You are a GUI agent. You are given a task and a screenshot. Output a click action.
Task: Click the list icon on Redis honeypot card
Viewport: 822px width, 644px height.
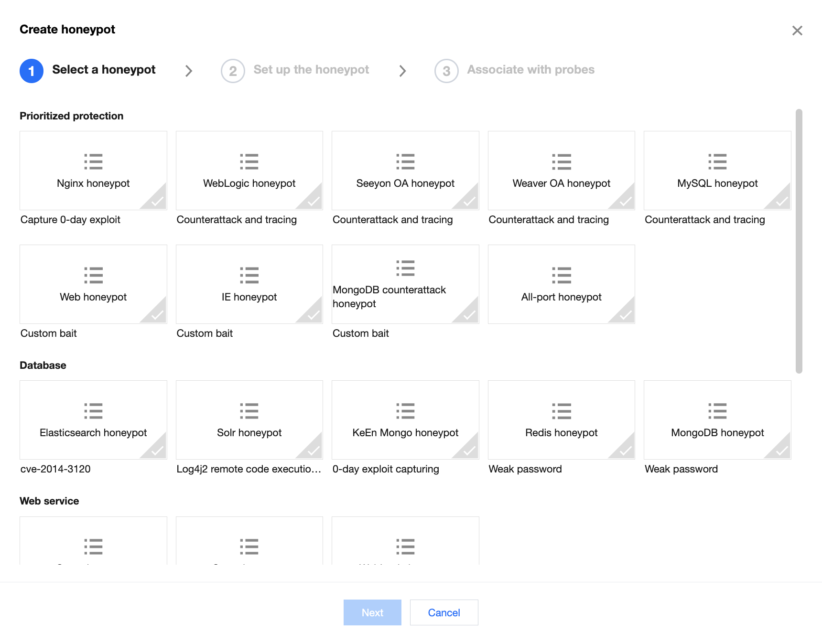[x=562, y=411]
